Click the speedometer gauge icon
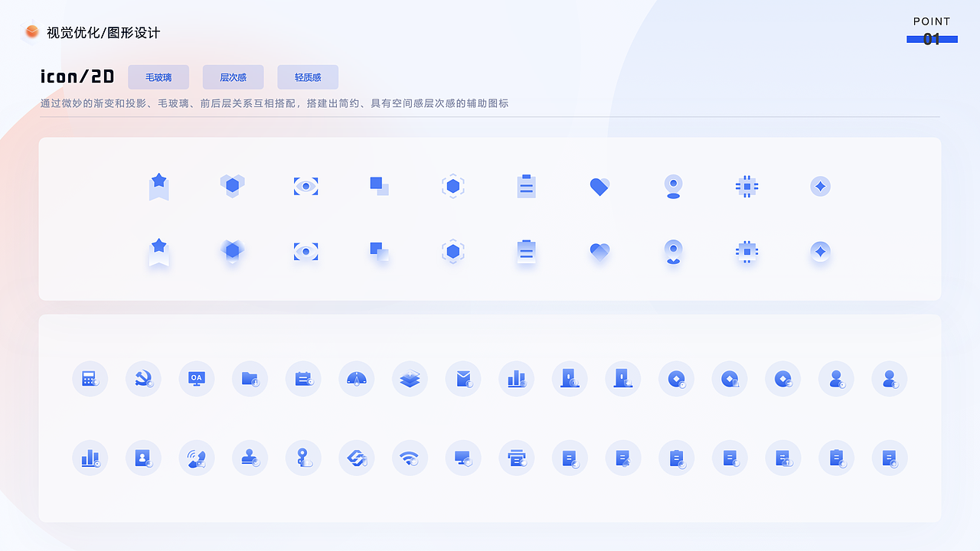 pyautogui.click(x=356, y=378)
